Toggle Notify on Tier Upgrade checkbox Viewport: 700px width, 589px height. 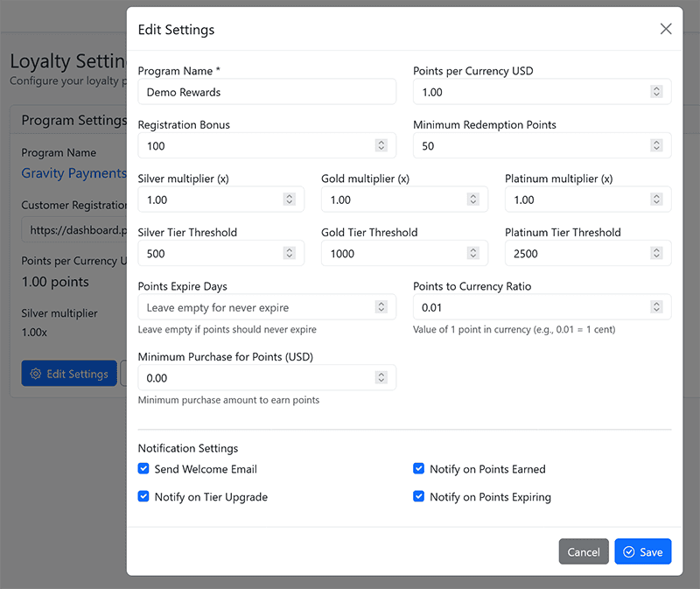click(143, 496)
